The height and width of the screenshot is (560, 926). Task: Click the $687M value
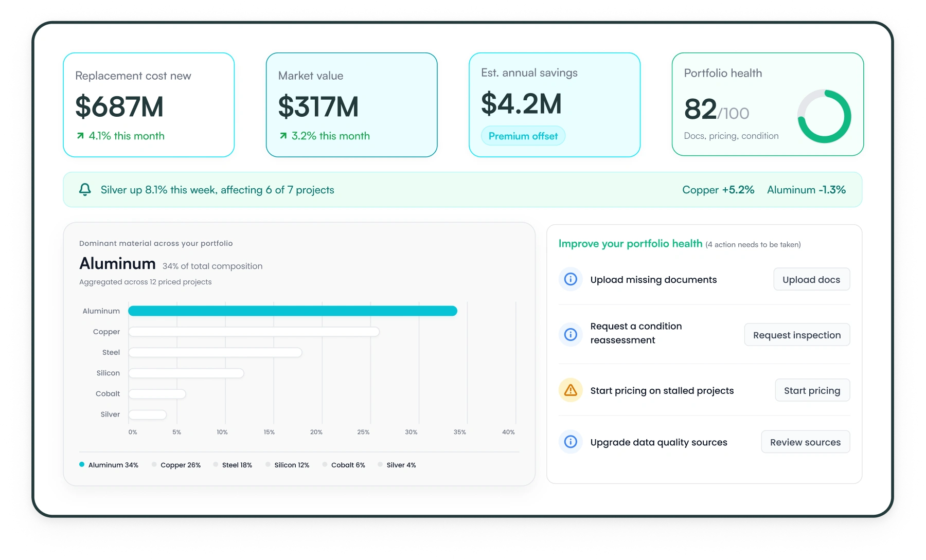point(119,106)
